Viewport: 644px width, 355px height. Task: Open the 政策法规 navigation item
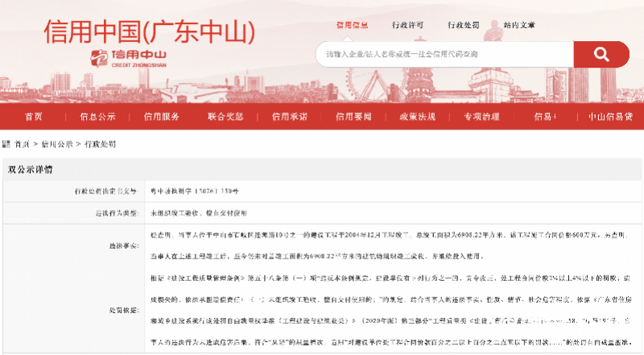point(417,116)
